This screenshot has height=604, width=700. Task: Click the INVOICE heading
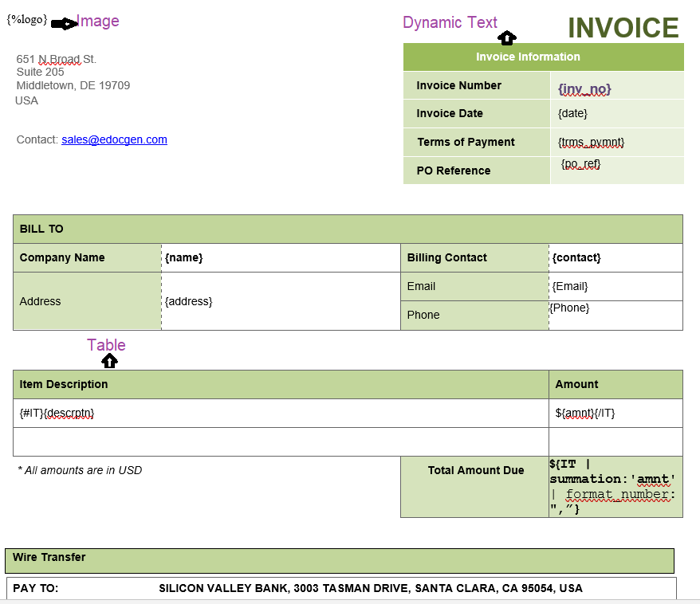tap(623, 27)
